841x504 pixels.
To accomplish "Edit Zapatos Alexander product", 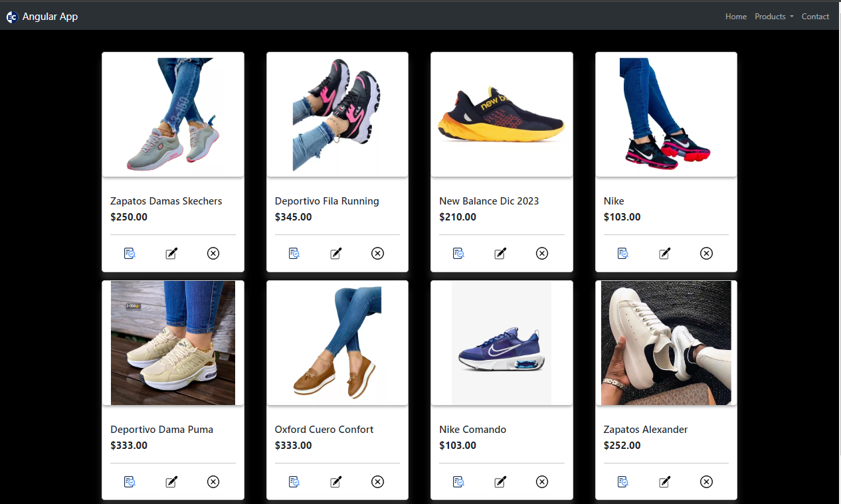I will coord(664,481).
